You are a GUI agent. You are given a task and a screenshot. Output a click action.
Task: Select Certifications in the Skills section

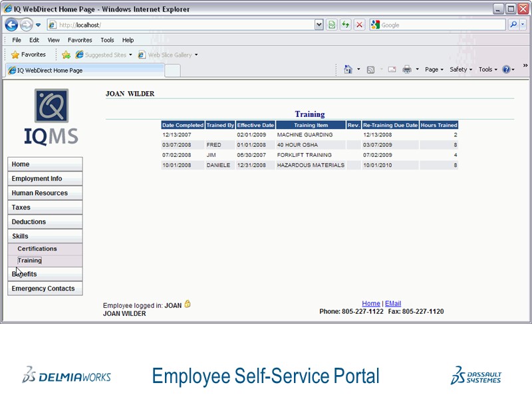(37, 248)
